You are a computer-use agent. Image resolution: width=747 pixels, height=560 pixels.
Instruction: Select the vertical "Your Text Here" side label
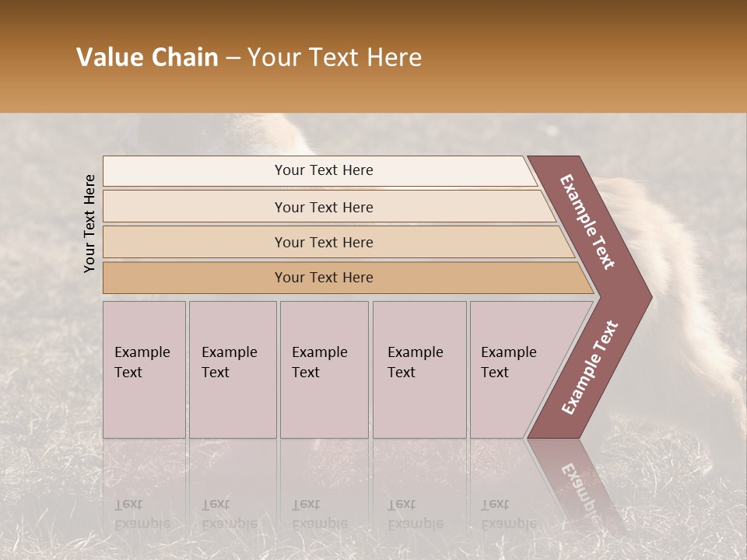89,223
